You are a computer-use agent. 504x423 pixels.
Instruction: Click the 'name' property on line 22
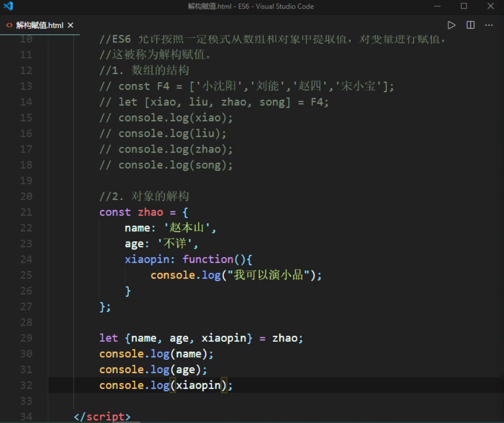[x=137, y=228]
